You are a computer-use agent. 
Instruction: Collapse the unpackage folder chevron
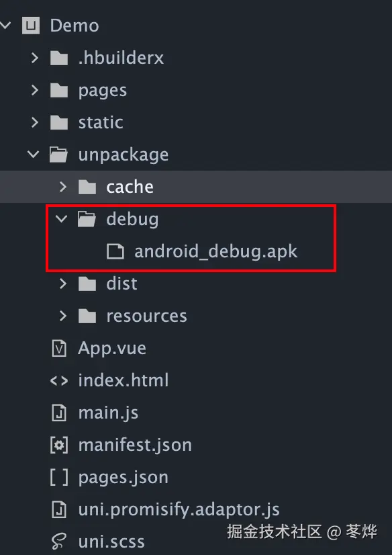tap(34, 155)
